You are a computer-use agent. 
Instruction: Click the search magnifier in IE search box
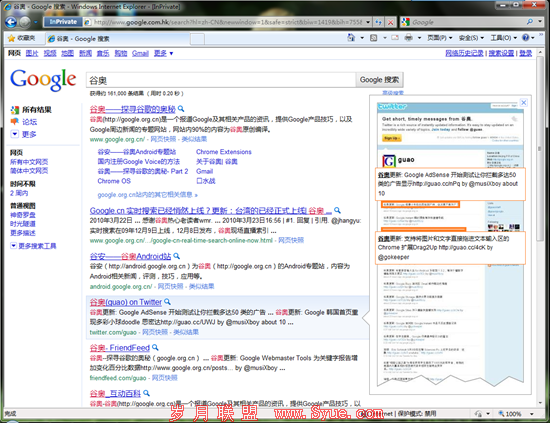[x=530, y=22]
